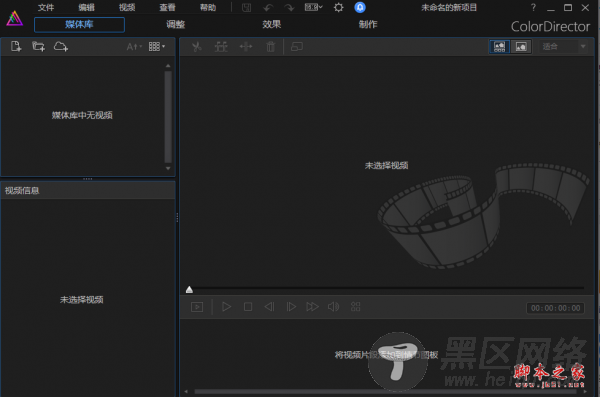Open the aspect ratio dropdown
Screen dimensions: 600x397
click(313, 7)
